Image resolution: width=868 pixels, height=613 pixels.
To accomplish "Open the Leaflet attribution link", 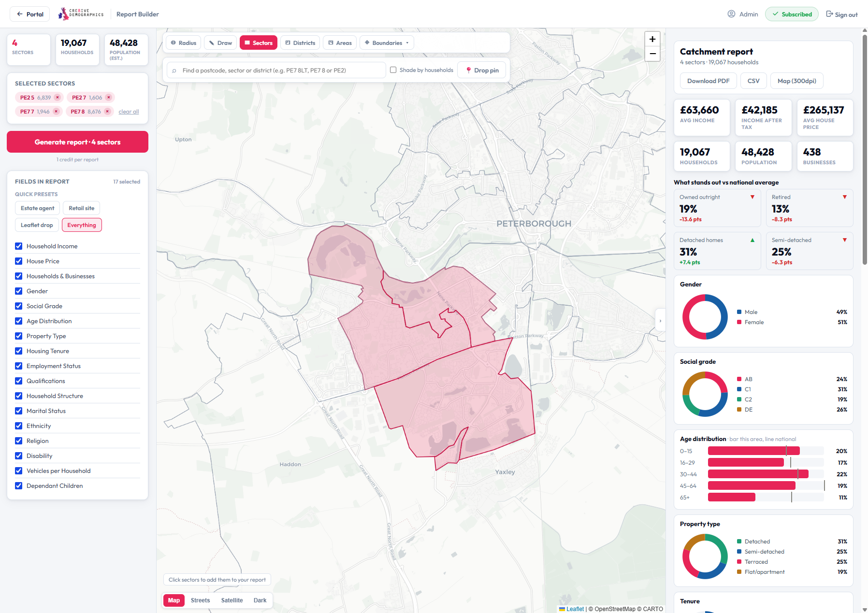I will pyautogui.click(x=575, y=609).
